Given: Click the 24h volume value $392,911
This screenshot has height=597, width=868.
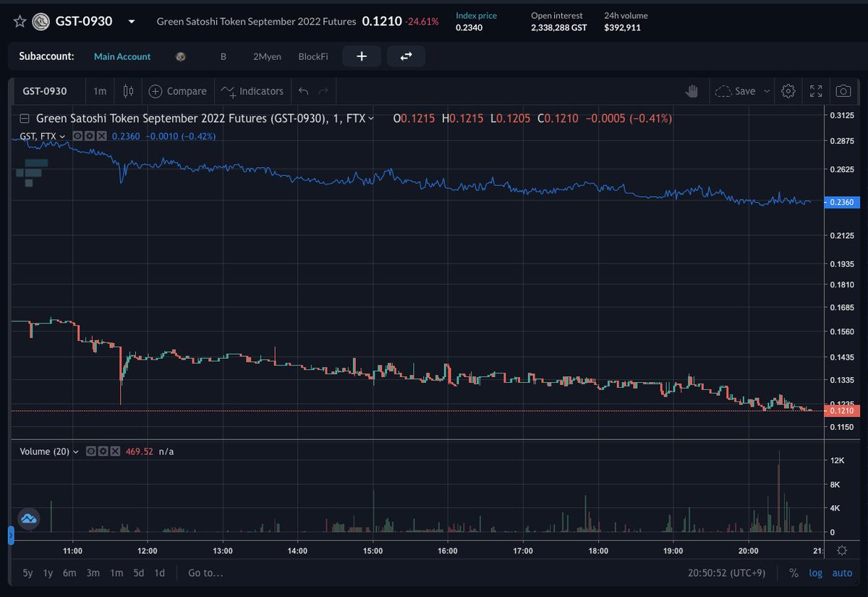Looking at the screenshot, I should pos(622,28).
